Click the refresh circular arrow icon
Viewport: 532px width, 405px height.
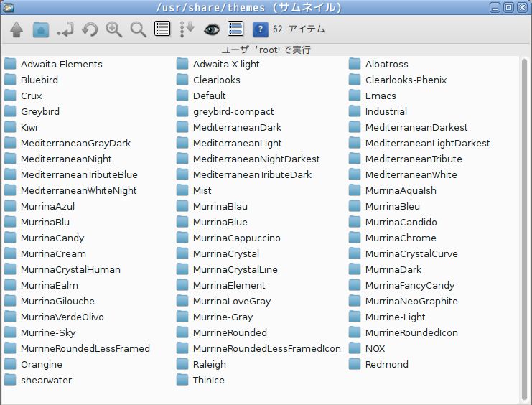[x=90, y=29]
